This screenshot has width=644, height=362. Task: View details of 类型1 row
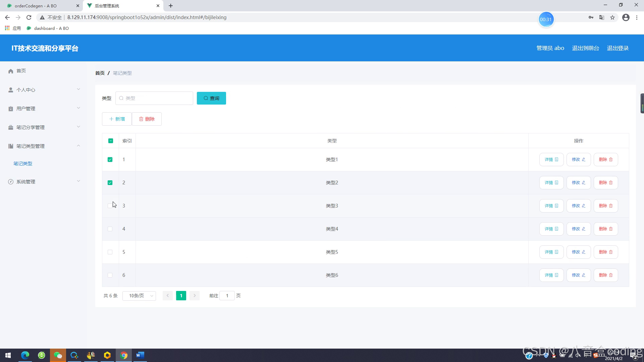tap(551, 160)
